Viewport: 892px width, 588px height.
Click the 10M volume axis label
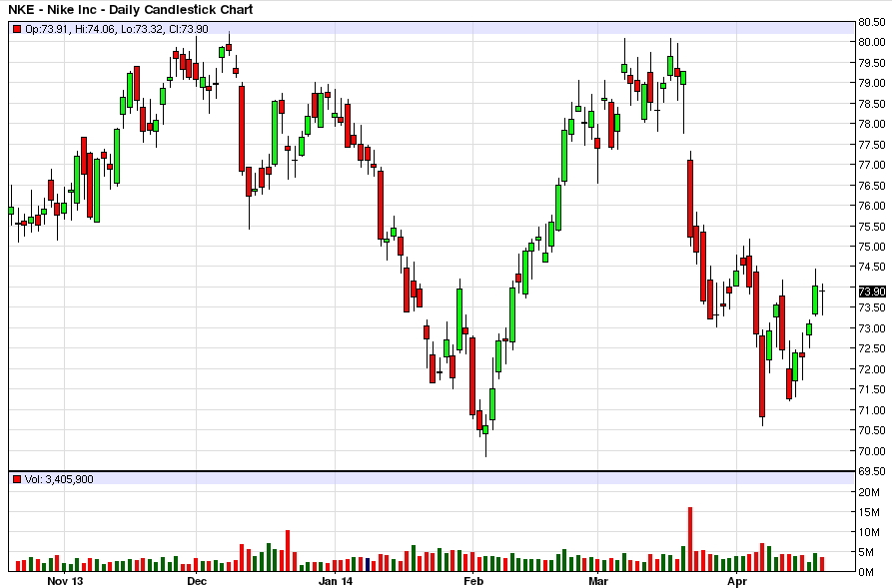coord(869,532)
